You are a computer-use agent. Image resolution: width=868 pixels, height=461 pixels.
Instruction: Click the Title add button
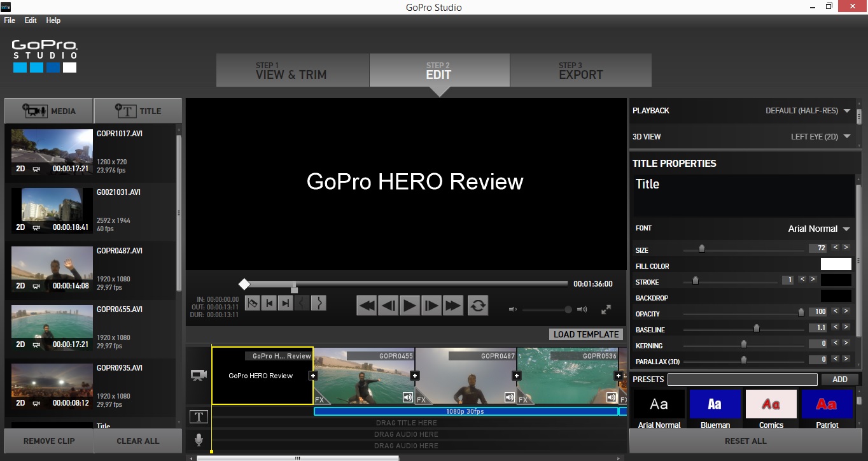click(138, 111)
